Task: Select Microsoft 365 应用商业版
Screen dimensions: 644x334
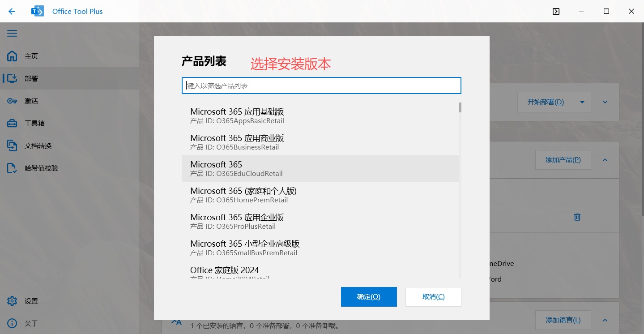Action: [320, 142]
